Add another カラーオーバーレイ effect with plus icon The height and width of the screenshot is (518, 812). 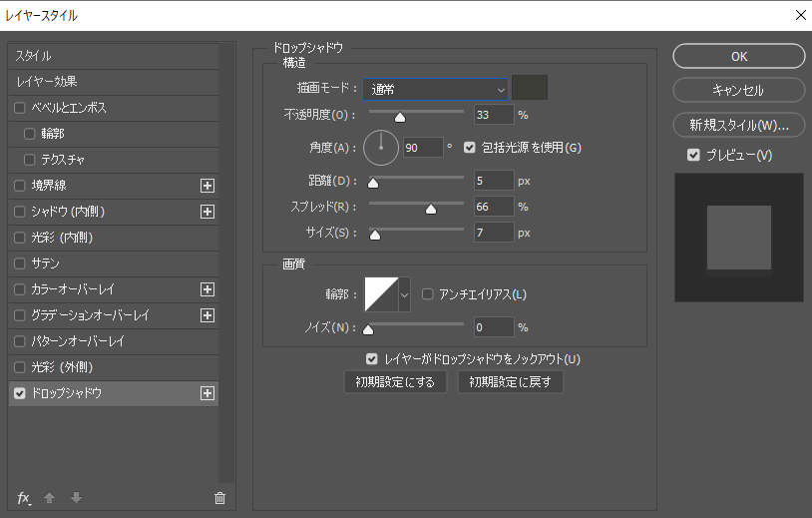[x=207, y=289]
